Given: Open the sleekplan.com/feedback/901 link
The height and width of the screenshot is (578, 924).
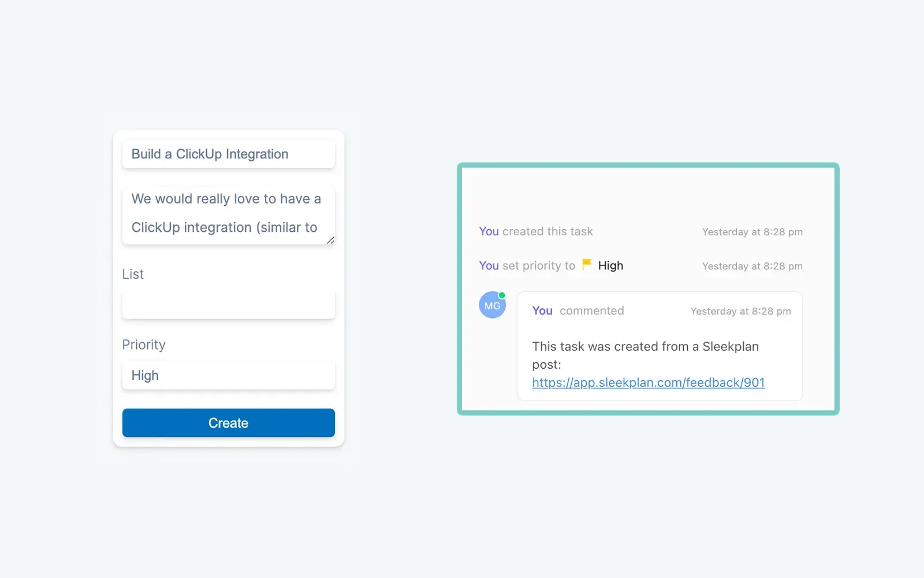Looking at the screenshot, I should click(x=648, y=383).
